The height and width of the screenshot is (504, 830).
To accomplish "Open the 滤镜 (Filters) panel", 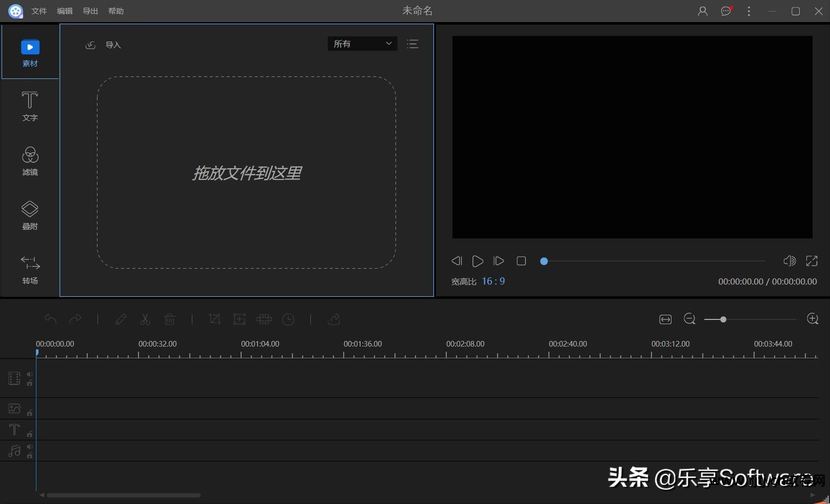I will coord(30,160).
